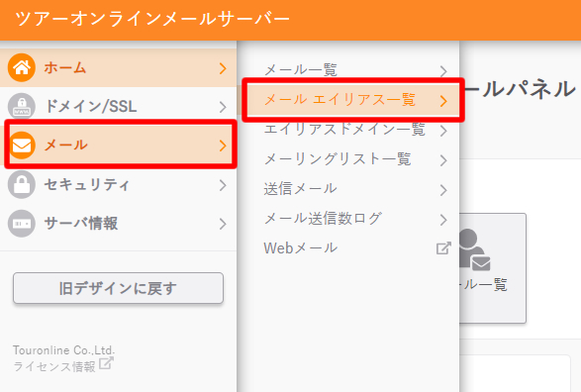581x392 pixels.
Task: Click the Touronline Co.,Ltd. footer text
Action: coord(64,350)
